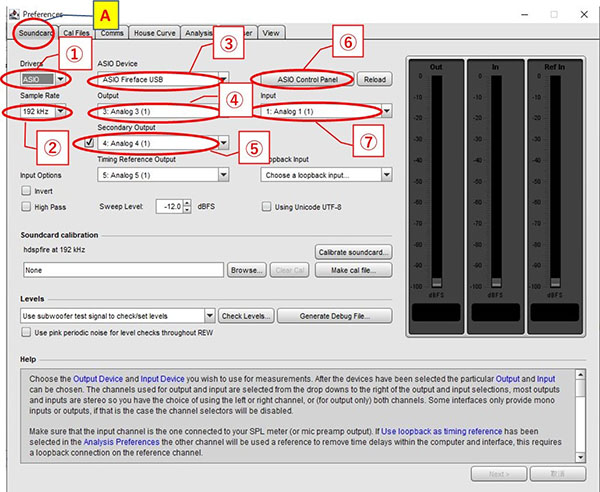Image resolution: width=600 pixels, height=492 pixels.
Task: Enable the Invert input option
Action: (27, 190)
